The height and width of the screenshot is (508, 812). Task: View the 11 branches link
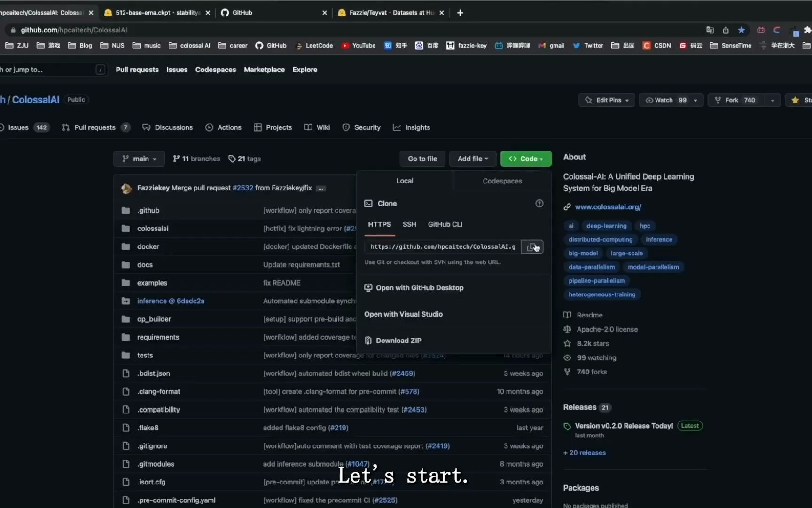(x=196, y=159)
